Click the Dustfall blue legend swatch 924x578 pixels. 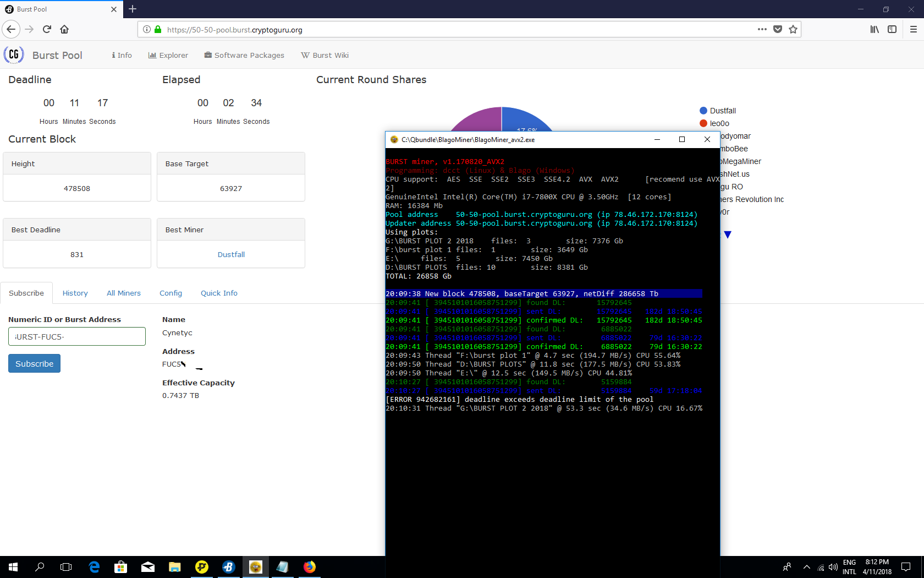703,111
